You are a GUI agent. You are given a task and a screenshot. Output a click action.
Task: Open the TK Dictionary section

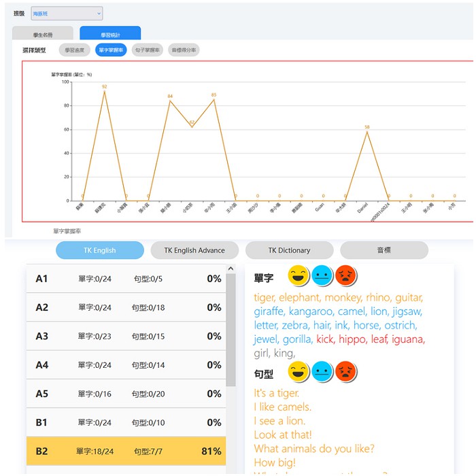tap(289, 250)
